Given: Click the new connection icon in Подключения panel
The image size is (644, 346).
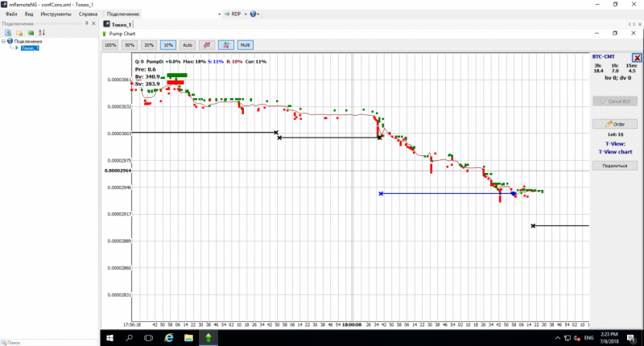Looking at the screenshot, I should pyautogui.click(x=8, y=33).
